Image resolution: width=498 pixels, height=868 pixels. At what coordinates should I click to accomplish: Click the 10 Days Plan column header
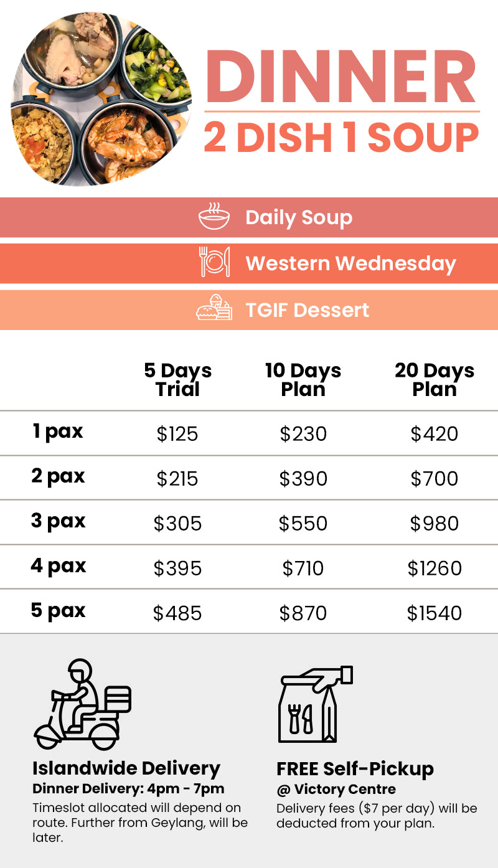point(303,380)
